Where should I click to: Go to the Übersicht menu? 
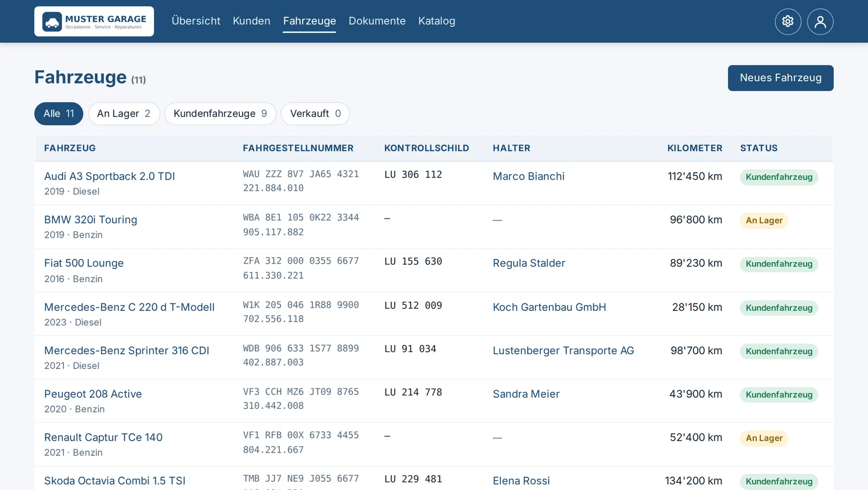pos(196,21)
